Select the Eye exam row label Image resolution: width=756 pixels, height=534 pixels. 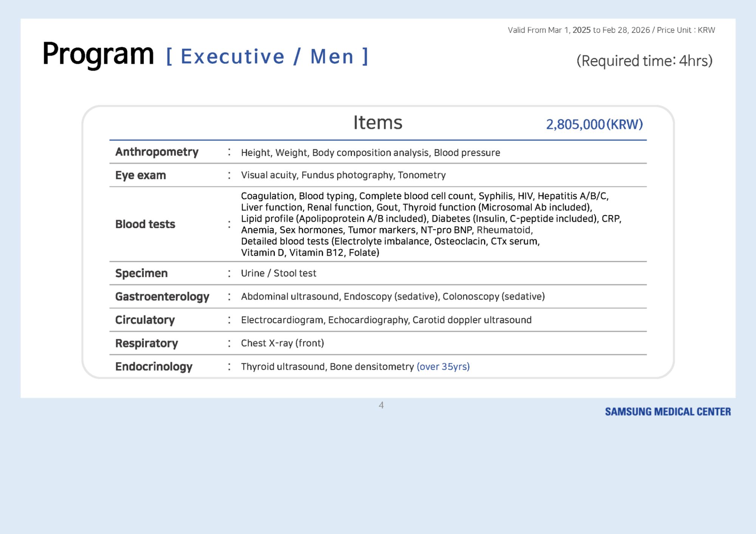(x=140, y=175)
